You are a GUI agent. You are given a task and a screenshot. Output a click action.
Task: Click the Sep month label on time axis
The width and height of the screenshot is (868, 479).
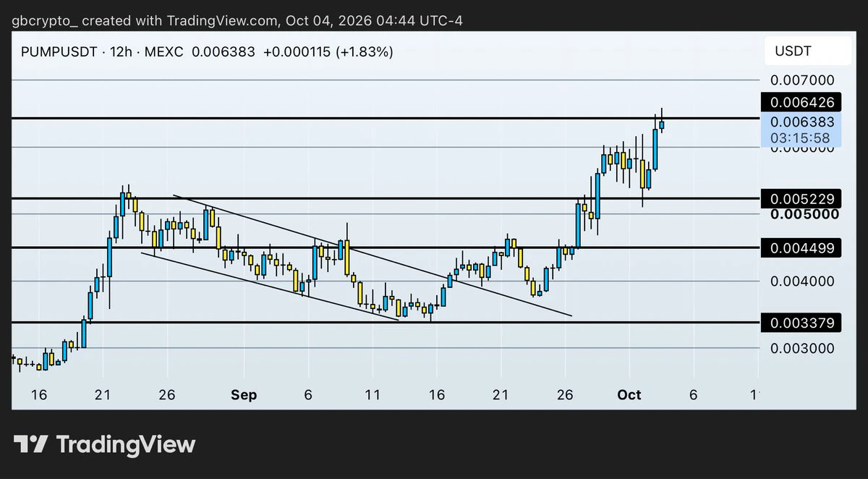tap(244, 395)
